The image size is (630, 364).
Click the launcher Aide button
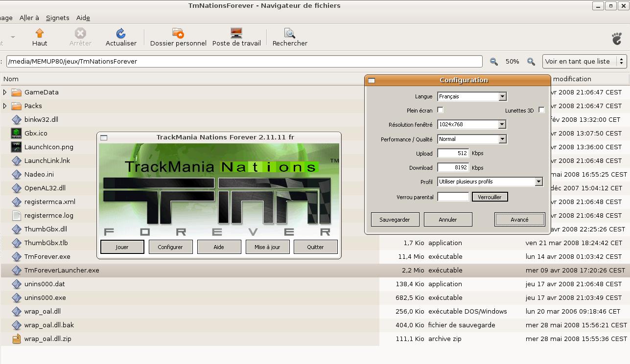[219, 247]
